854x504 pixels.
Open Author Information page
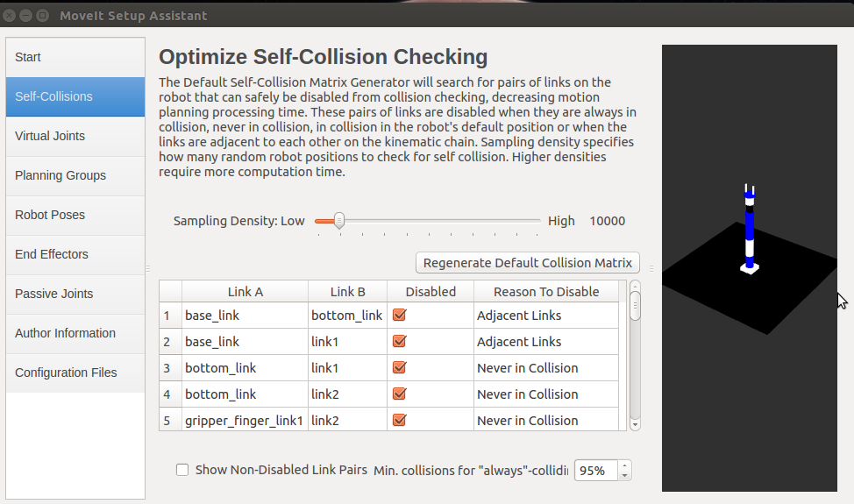75,333
